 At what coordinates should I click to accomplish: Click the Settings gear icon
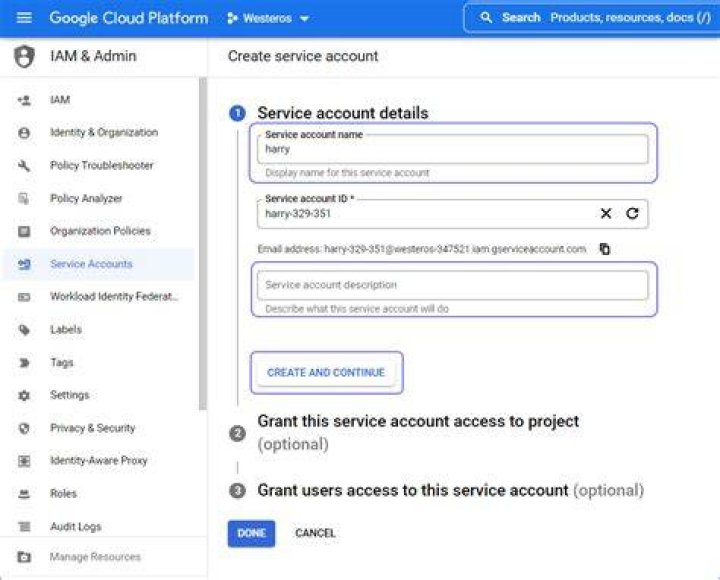coord(24,395)
